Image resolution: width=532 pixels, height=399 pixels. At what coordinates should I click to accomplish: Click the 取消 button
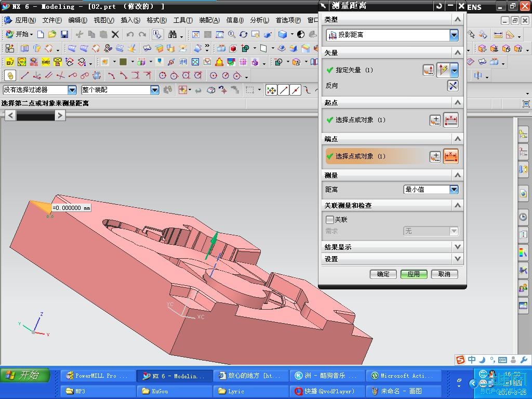pos(445,274)
